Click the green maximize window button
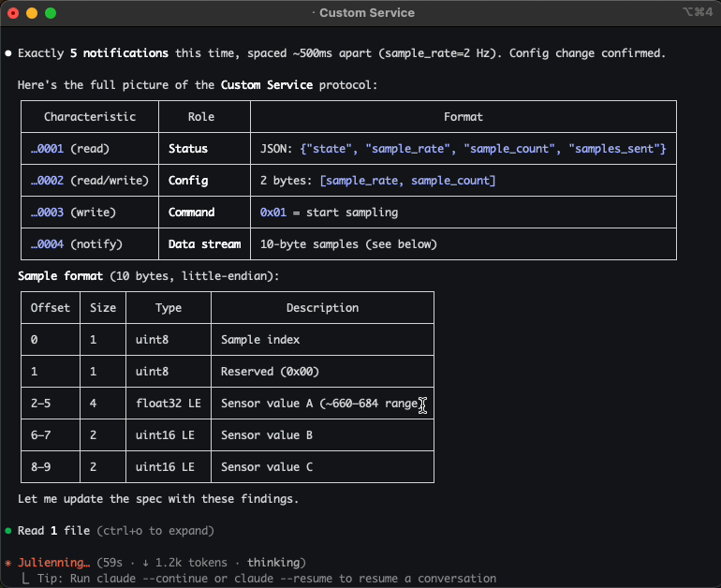 click(50, 13)
